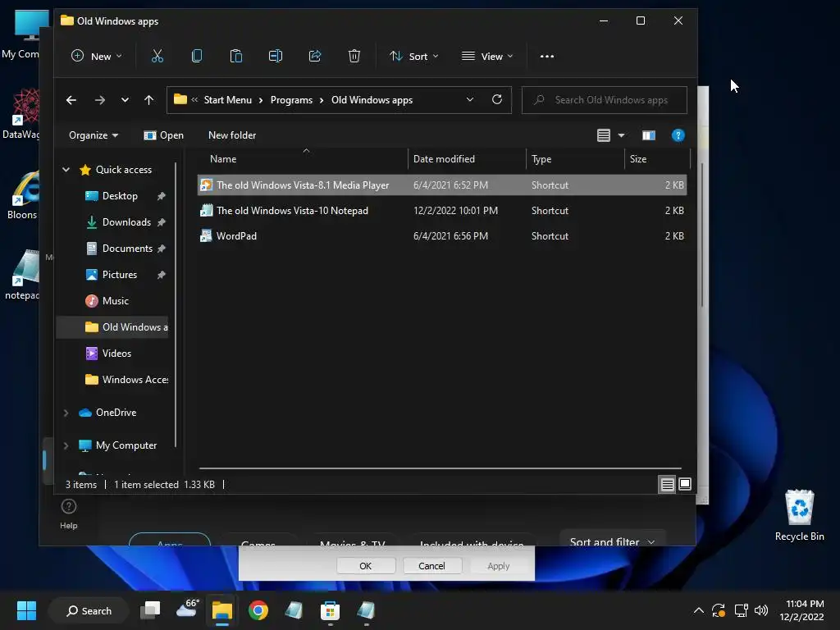Collapse the Quick access tree node
Screen dimensions: 840x630
tap(66, 170)
